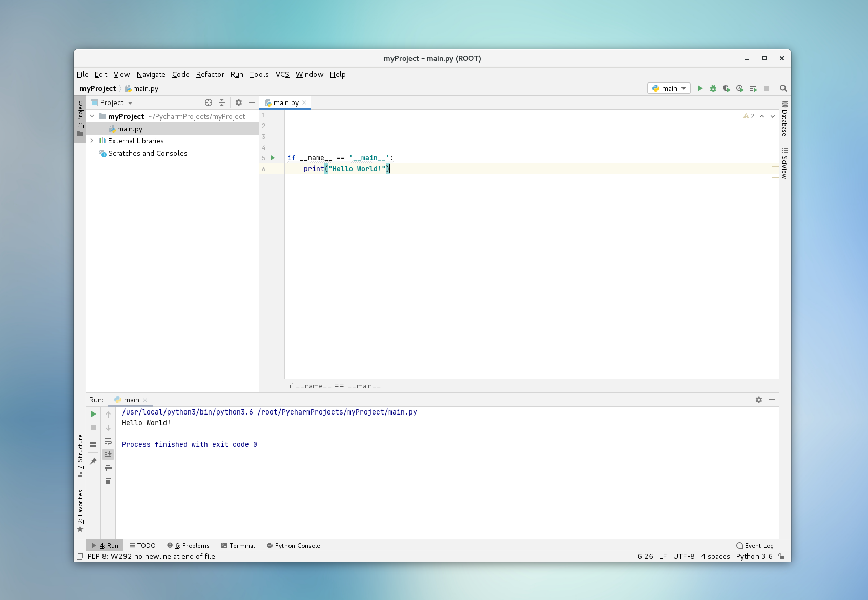The width and height of the screenshot is (868, 600).
Task: Open the Event Log
Action: click(754, 545)
